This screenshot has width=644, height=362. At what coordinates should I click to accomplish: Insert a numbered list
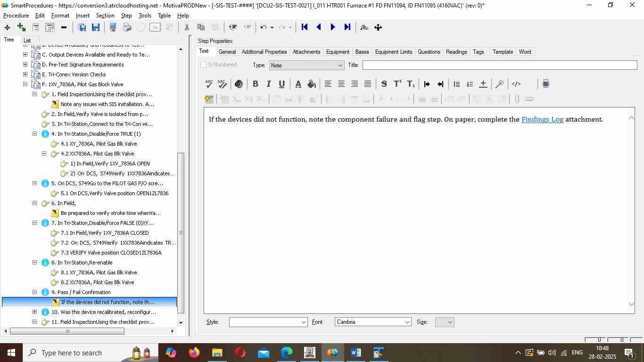point(470,84)
